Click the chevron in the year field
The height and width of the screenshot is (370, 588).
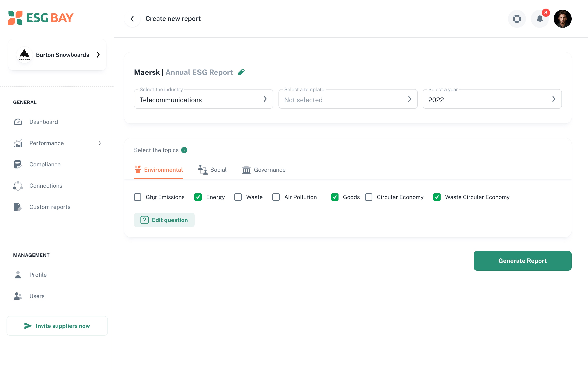(x=553, y=99)
